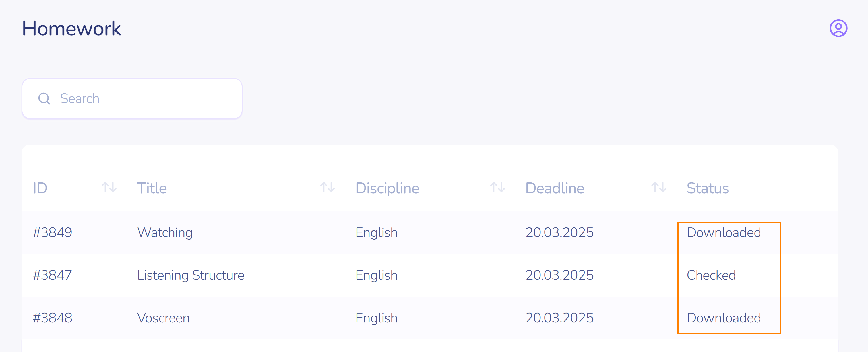This screenshot has width=868, height=352.
Task: Click Downloaded status for Voscreen
Action: (724, 318)
